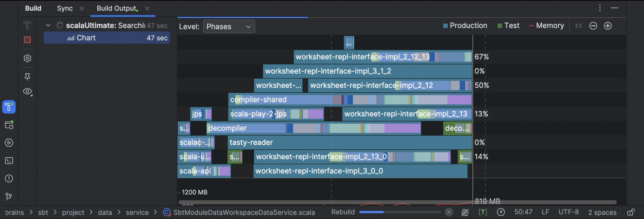Toggle the read-only lock icon

coord(631,212)
